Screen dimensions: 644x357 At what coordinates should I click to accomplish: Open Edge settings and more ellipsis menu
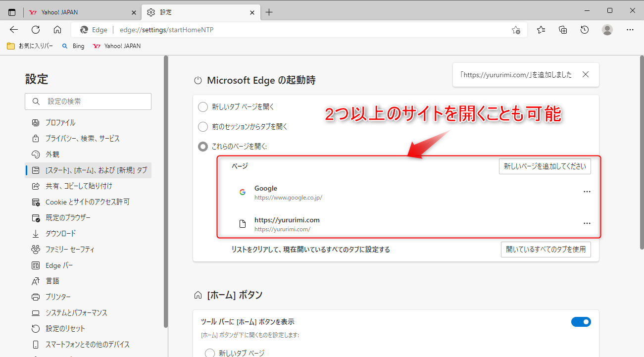click(630, 30)
